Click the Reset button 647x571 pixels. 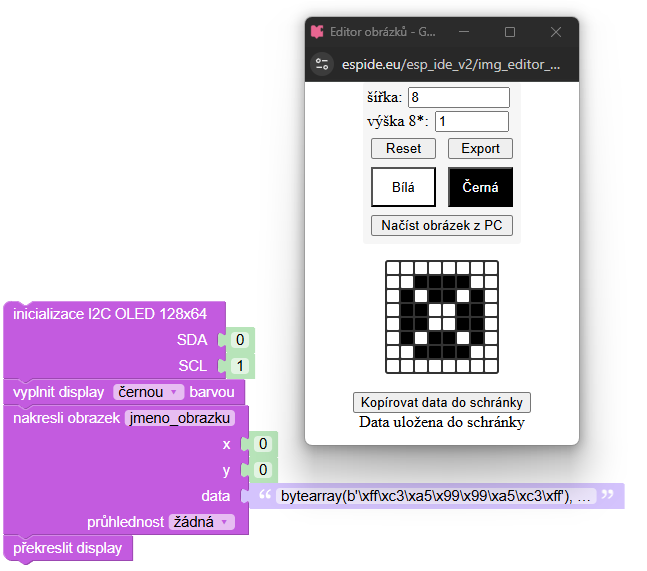coord(403,149)
